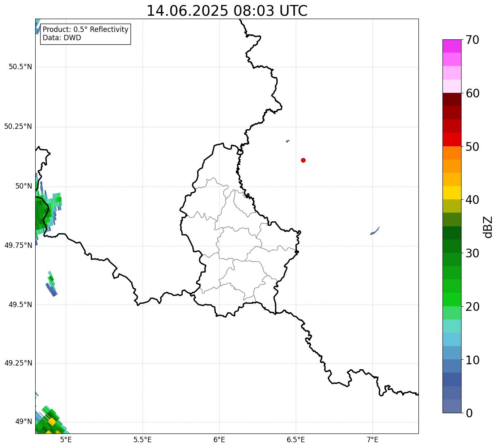Click the "50.5°N" latitude label
The image size is (498, 448).
20,67
